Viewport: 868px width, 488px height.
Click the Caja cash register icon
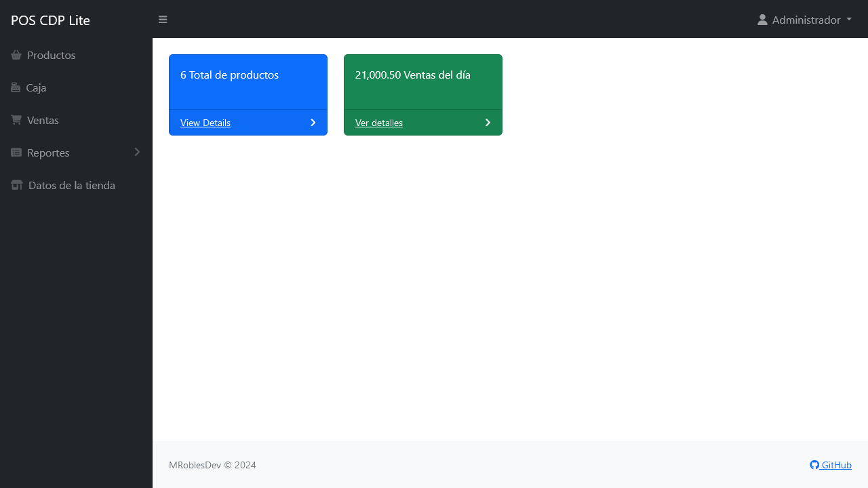tap(16, 87)
